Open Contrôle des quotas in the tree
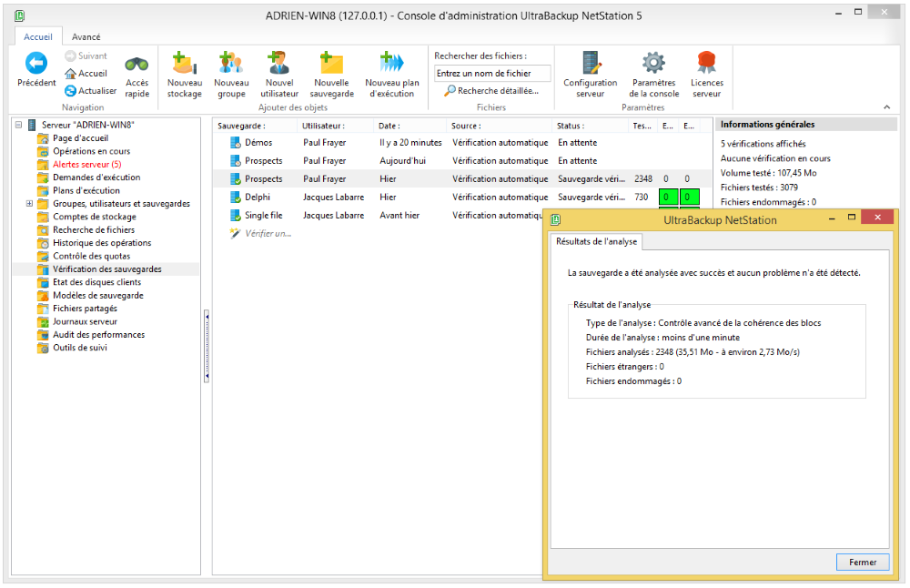The width and height of the screenshot is (910, 588). (x=91, y=256)
